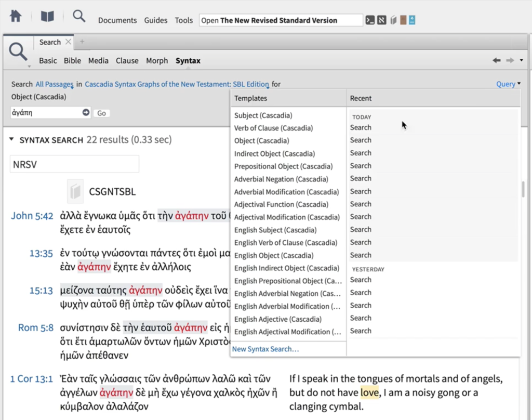Click the NRSV version field
The width and height of the screenshot is (532, 420).
[74, 164]
